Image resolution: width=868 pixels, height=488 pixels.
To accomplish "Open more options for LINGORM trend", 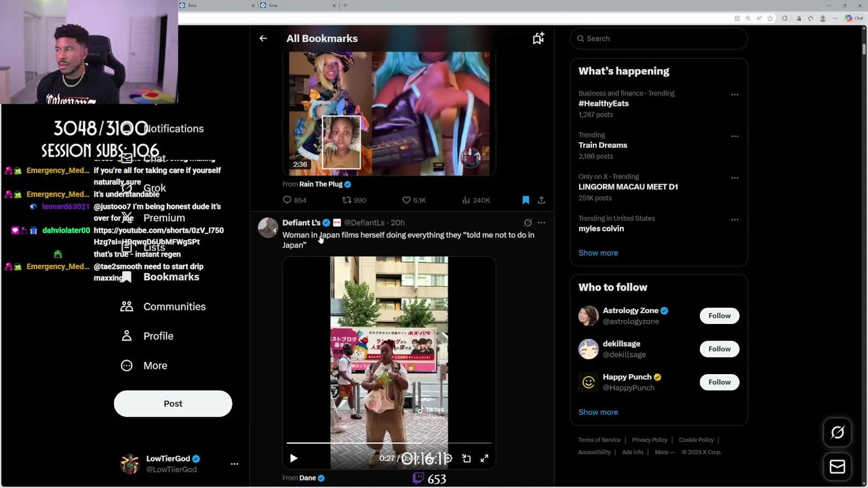I will [x=734, y=178].
